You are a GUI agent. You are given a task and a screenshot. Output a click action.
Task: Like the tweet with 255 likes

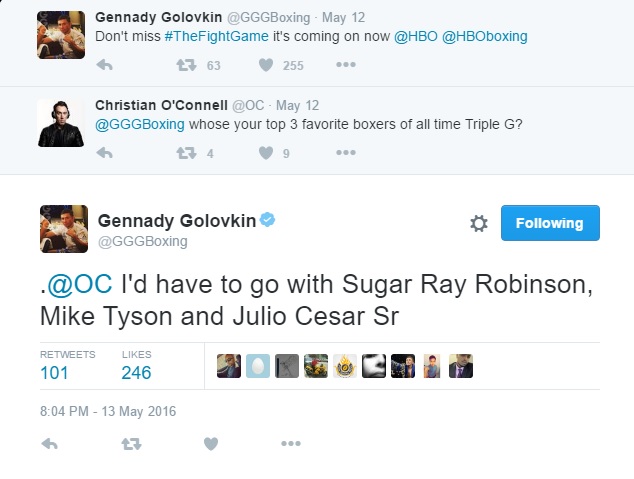point(266,67)
